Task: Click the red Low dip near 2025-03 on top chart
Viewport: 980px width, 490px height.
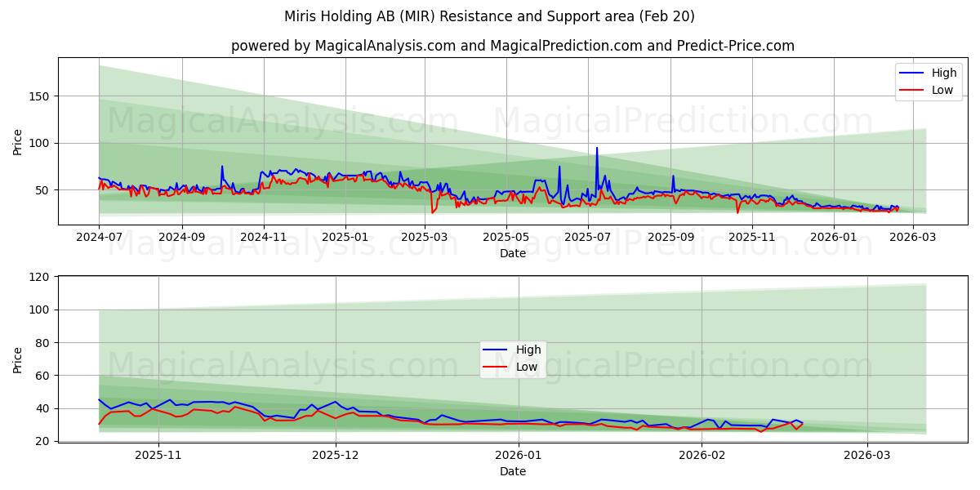Action: click(433, 212)
